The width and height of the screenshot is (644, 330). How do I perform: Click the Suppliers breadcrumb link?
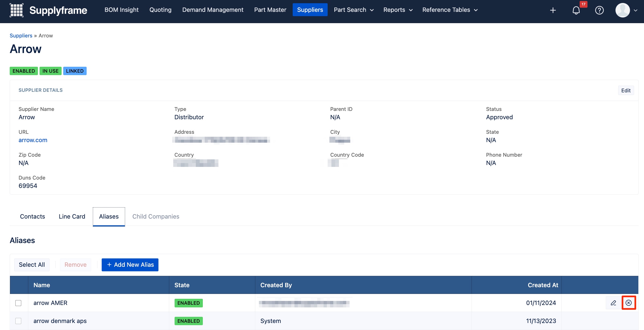point(21,36)
